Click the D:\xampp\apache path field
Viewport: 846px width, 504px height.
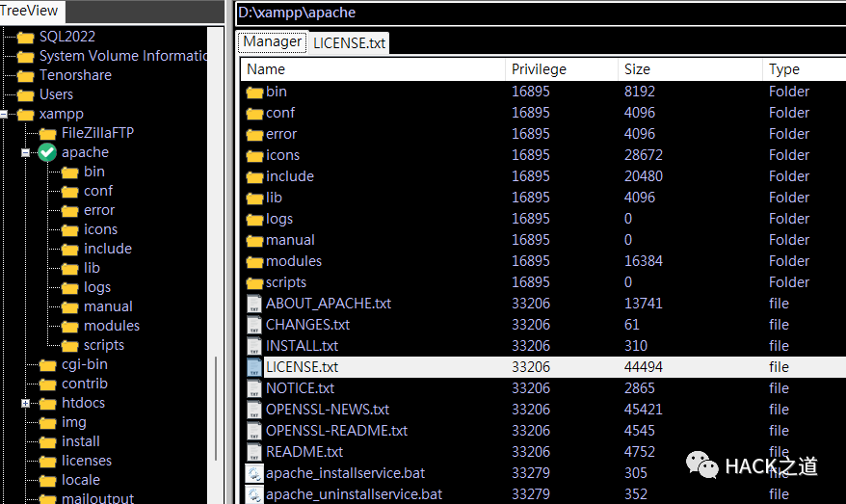pyautogui.click(x=541, y=13)
